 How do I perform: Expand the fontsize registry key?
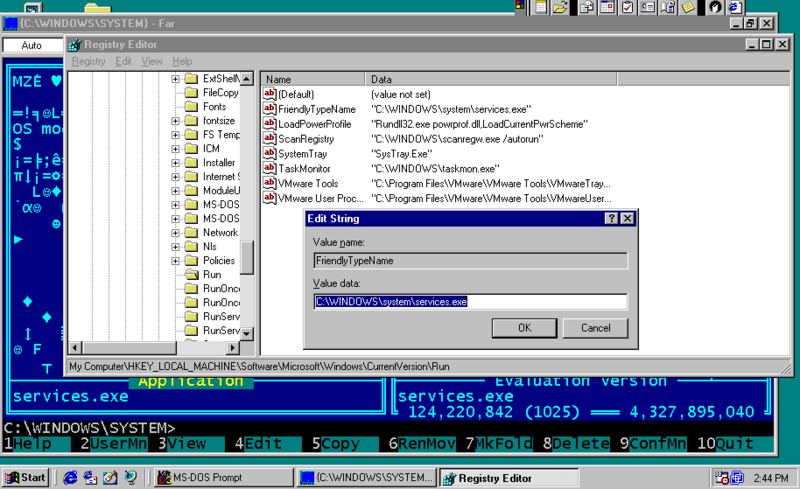tap(176, 121)
